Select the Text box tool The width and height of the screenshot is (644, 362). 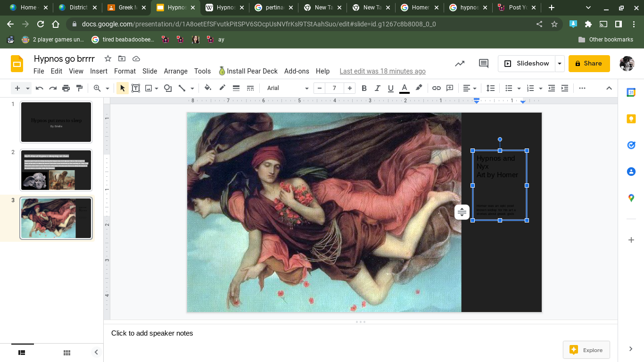point(136,88)
